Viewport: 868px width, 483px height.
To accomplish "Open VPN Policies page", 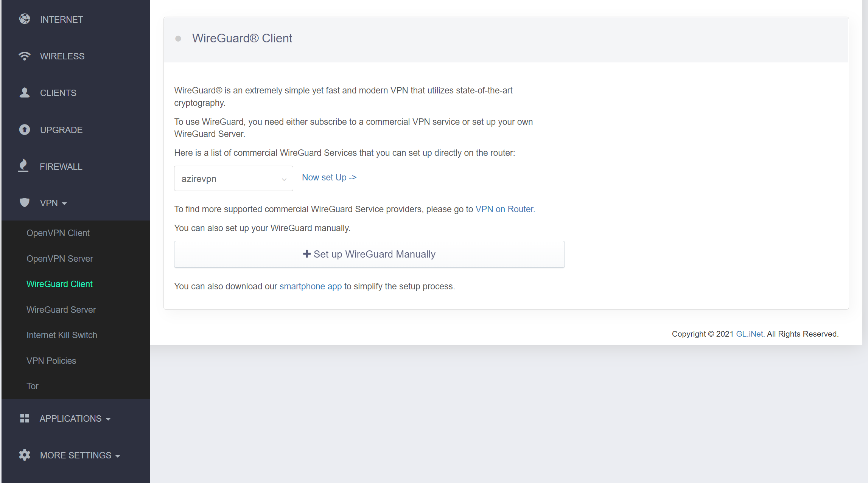I will tap(51, 361).
